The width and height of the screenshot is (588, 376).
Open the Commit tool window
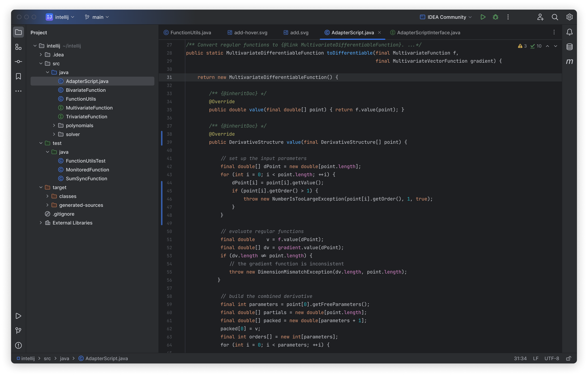pos(18,62)
